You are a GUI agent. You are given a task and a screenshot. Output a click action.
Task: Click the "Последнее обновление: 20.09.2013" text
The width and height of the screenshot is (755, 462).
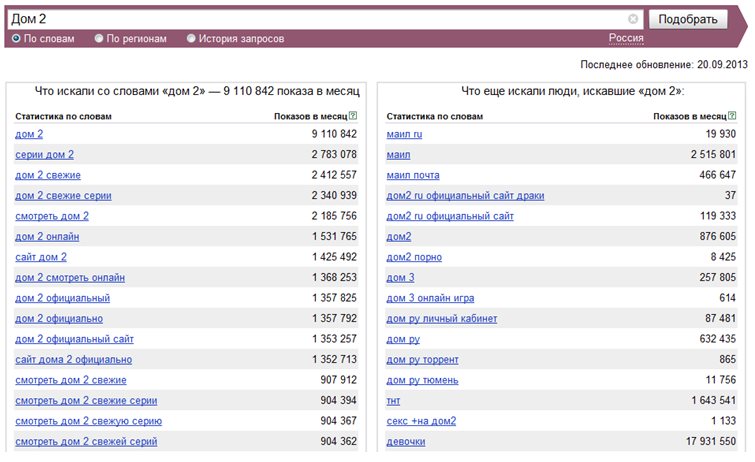[x=664, y=65]
